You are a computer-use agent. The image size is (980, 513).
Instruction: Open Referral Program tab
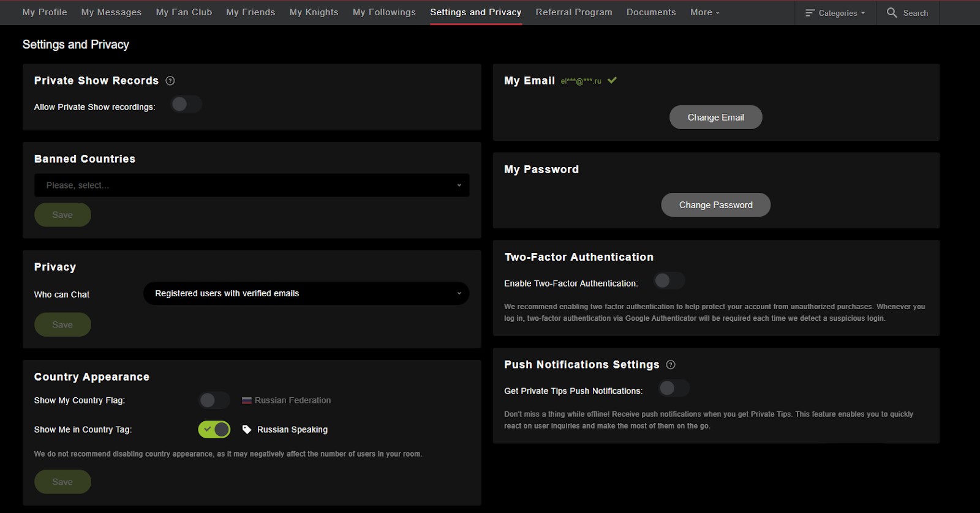574,12
